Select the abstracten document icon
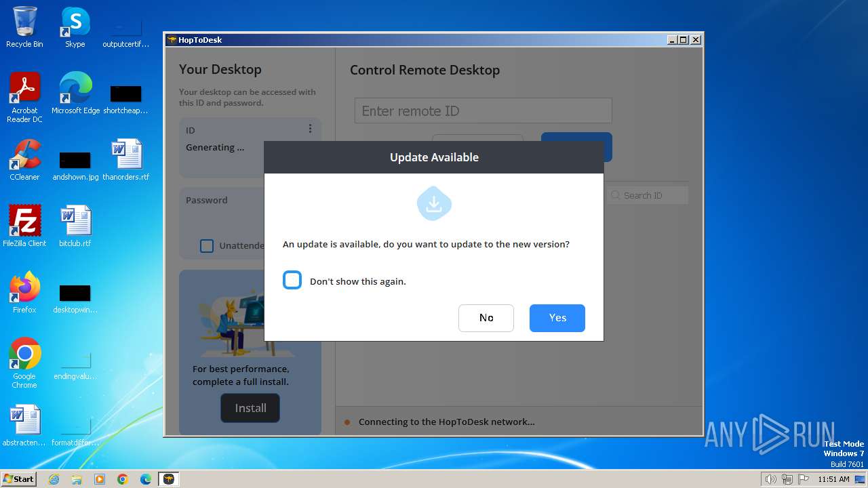This screenshot has width=868, height=488. (x=24, y=426)
